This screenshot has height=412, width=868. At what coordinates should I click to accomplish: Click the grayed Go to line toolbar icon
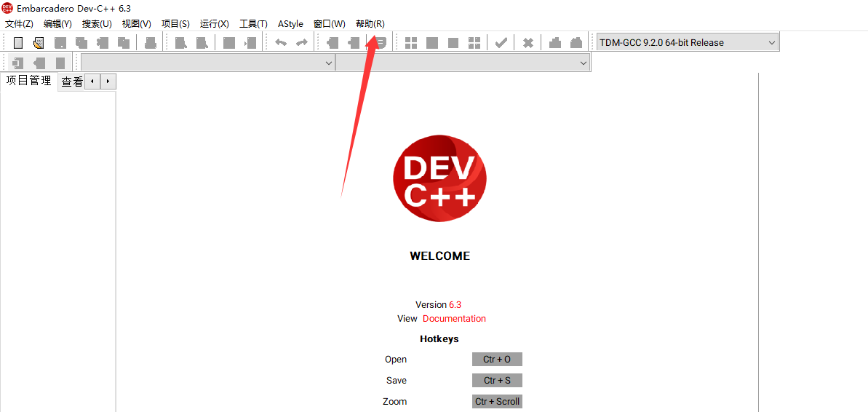point(250,43)
